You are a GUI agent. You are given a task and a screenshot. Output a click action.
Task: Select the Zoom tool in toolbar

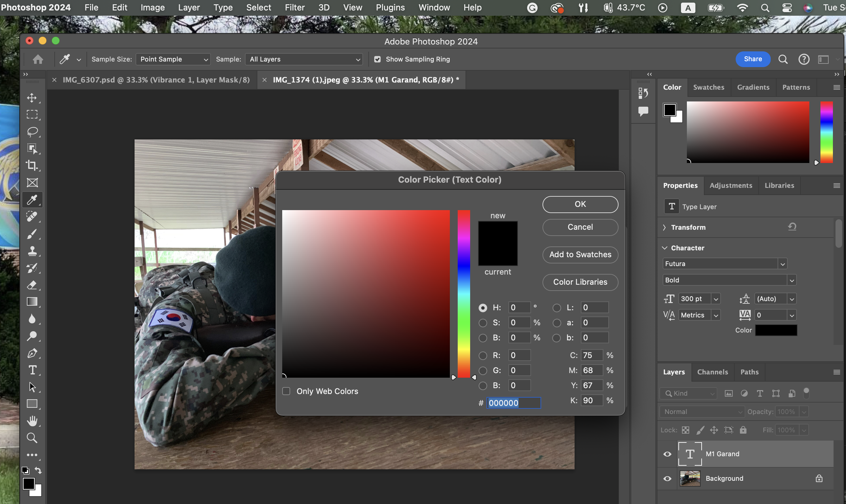[x=32, y=438]
